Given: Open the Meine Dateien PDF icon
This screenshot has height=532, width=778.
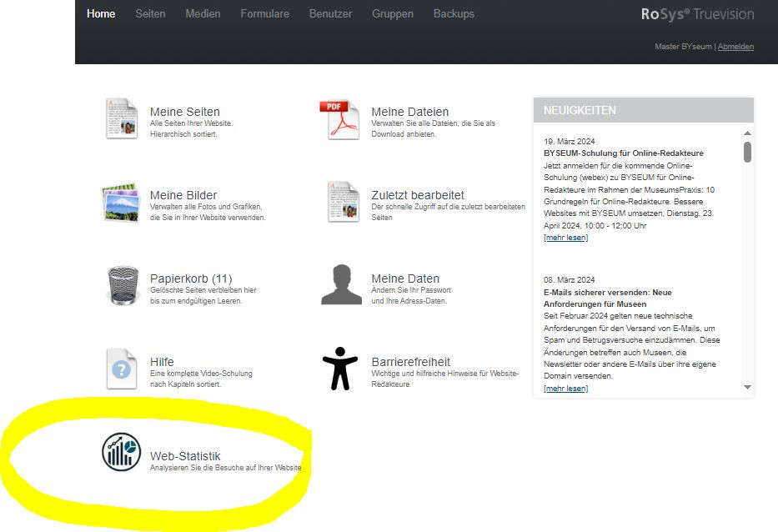Looking at the screenshot, I should [x=339, y=120].
